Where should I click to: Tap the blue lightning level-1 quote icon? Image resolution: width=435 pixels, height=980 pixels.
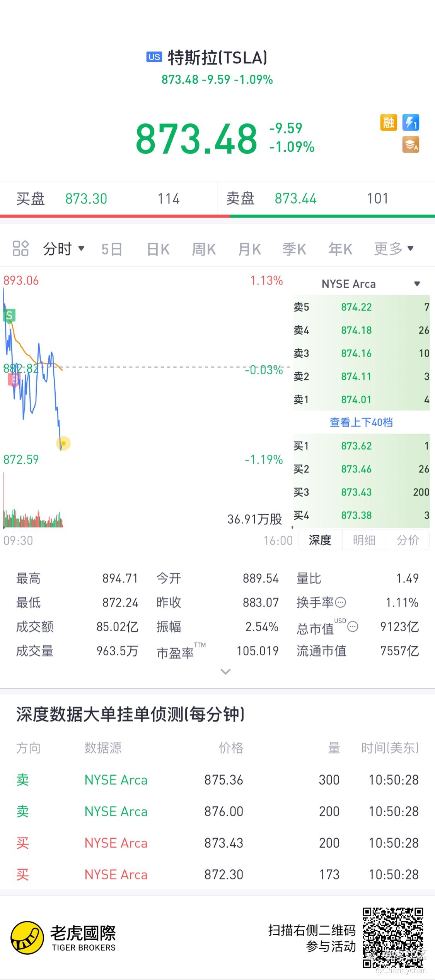click(411, 123)
